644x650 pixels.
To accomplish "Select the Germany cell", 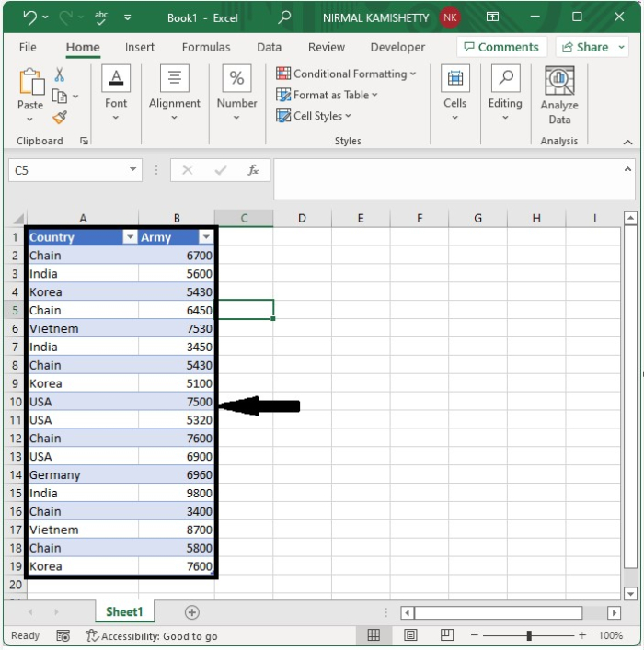I will 83,474.
